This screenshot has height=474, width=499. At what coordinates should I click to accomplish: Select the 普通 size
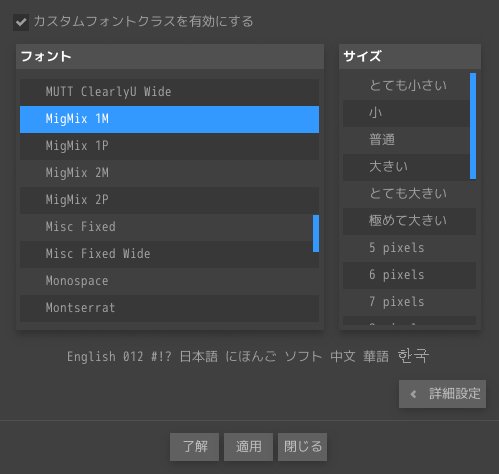tap(406, 140)
